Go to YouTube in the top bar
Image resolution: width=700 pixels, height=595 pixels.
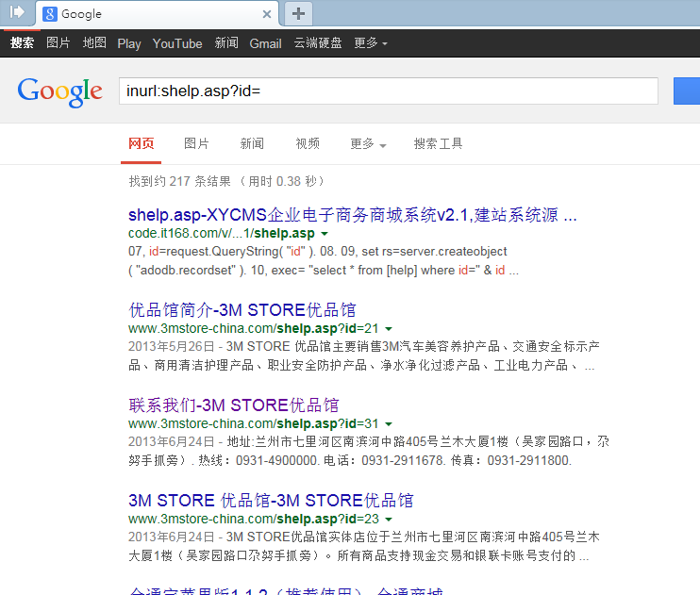tap(177, 43)
